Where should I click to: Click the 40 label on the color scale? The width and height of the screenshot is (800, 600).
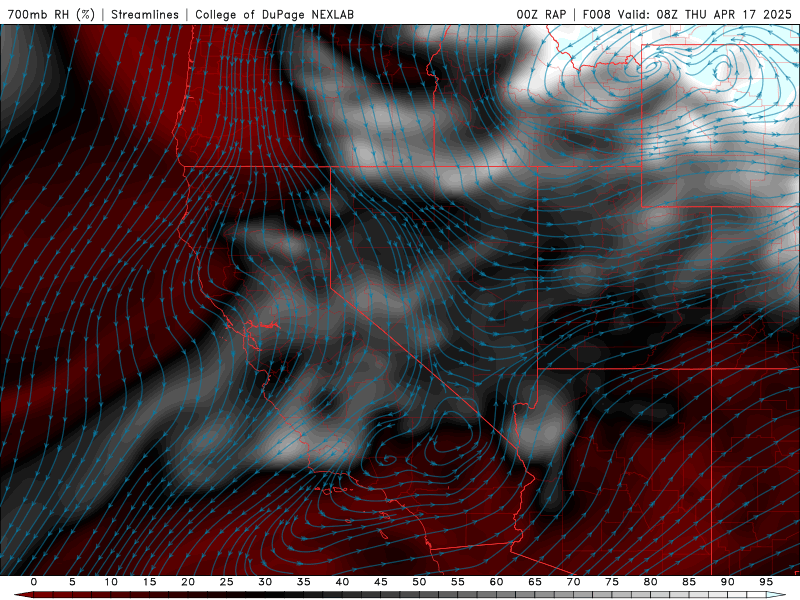click(x=342, y=582)
